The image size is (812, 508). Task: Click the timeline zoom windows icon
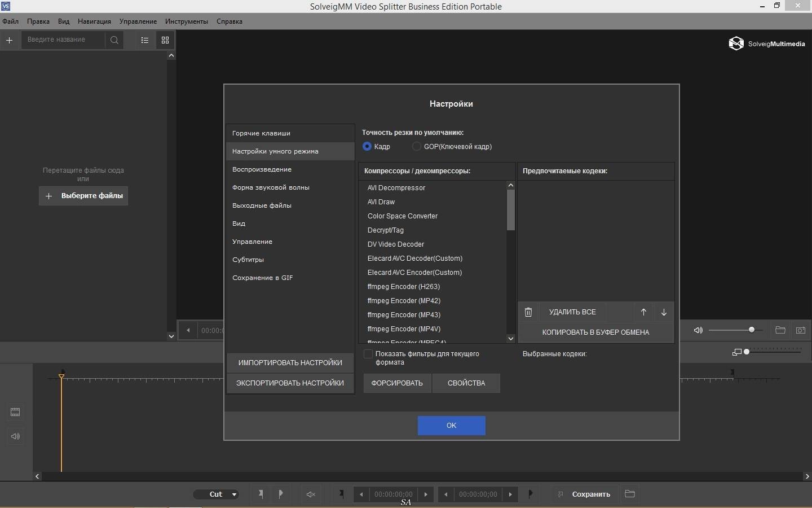736,352
